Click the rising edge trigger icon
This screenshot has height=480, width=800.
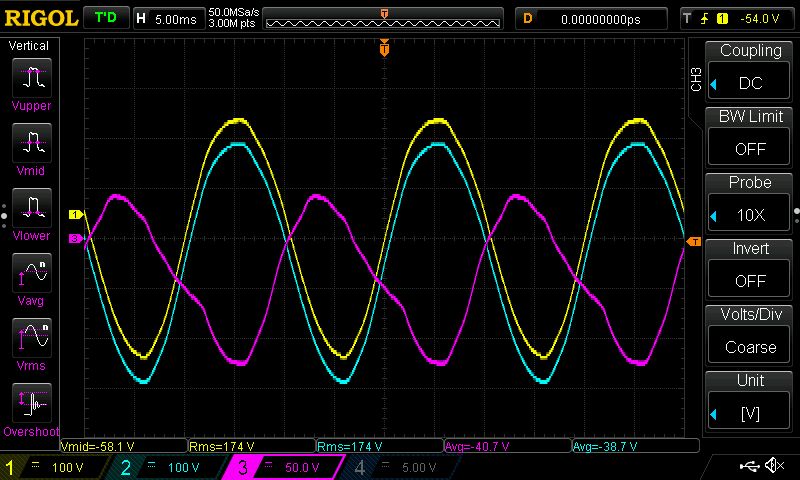[704, 19]
